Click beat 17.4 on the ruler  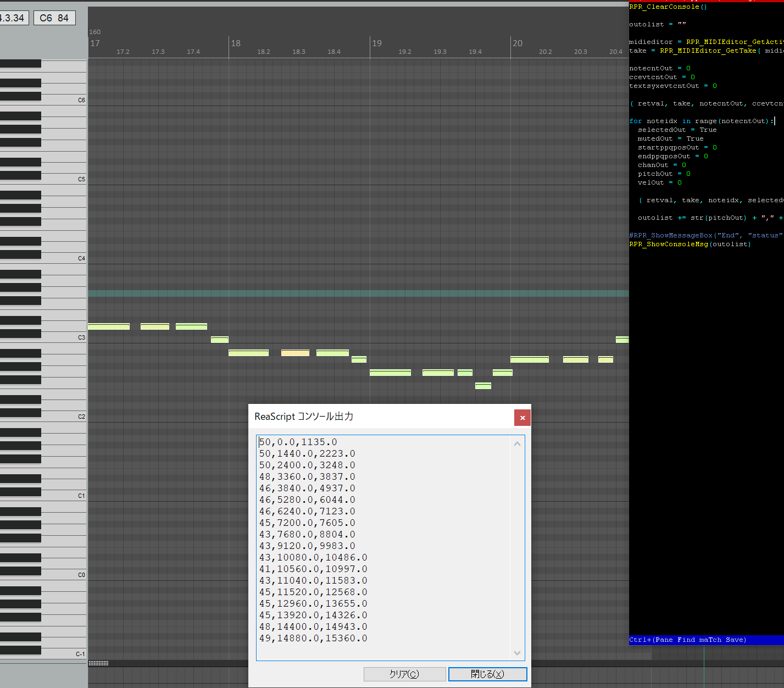click(193, 52)
